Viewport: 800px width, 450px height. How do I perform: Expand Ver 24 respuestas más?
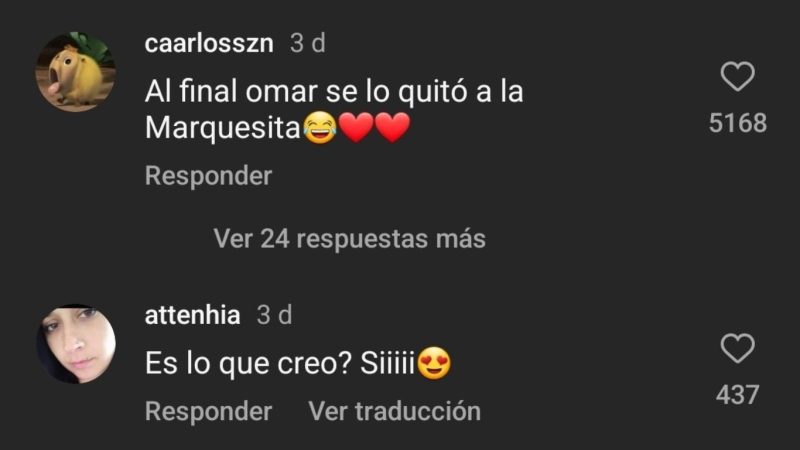(x=349, y=238)
